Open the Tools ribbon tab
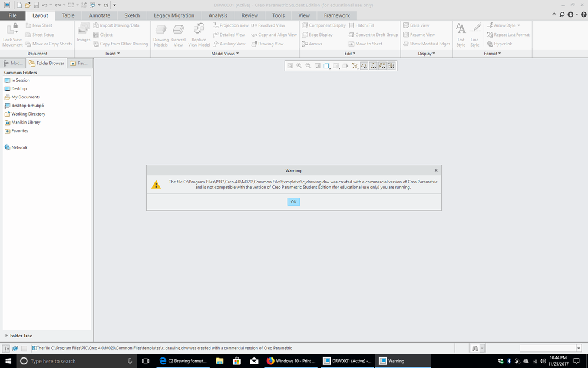 coord(278,15)
